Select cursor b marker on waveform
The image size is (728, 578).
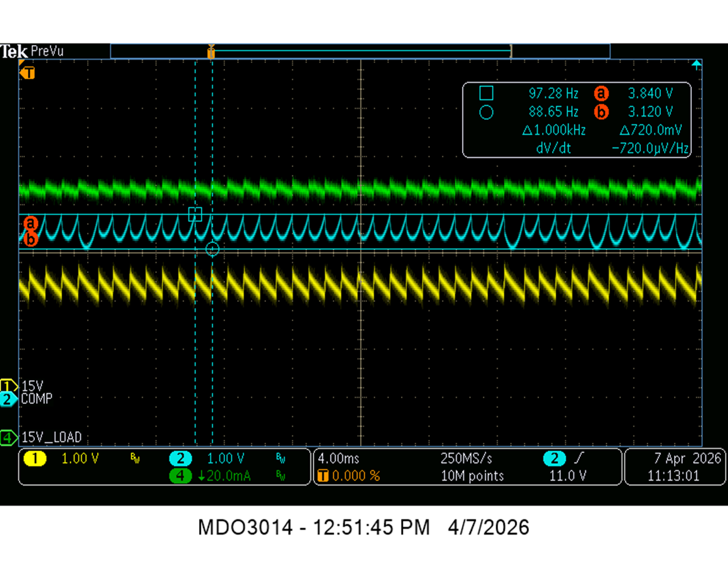pos(31,239)
